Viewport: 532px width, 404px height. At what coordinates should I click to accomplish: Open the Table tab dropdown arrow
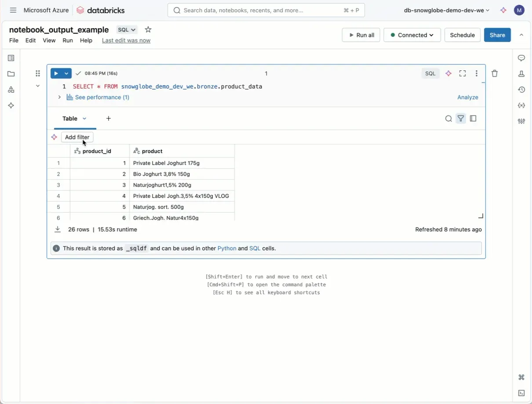84,119
